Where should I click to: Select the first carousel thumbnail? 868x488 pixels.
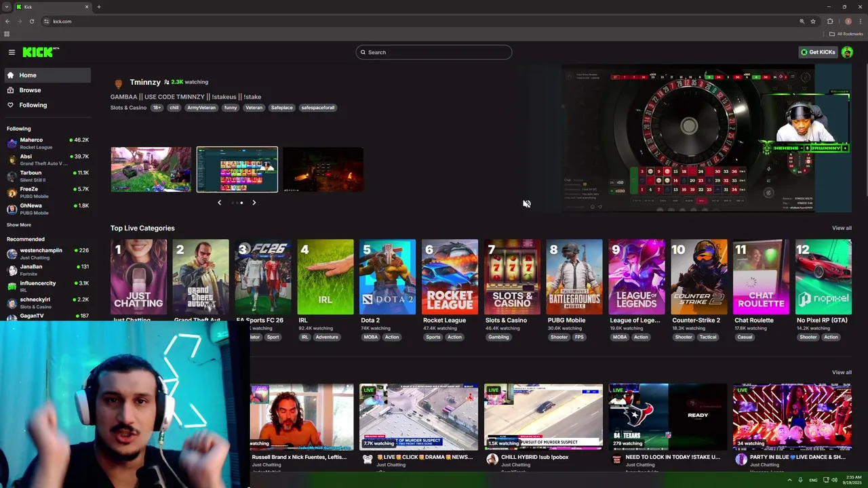(151, 169)
